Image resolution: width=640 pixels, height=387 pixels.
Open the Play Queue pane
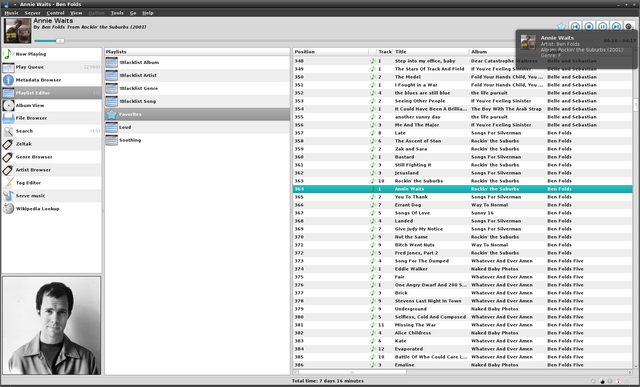51,67
